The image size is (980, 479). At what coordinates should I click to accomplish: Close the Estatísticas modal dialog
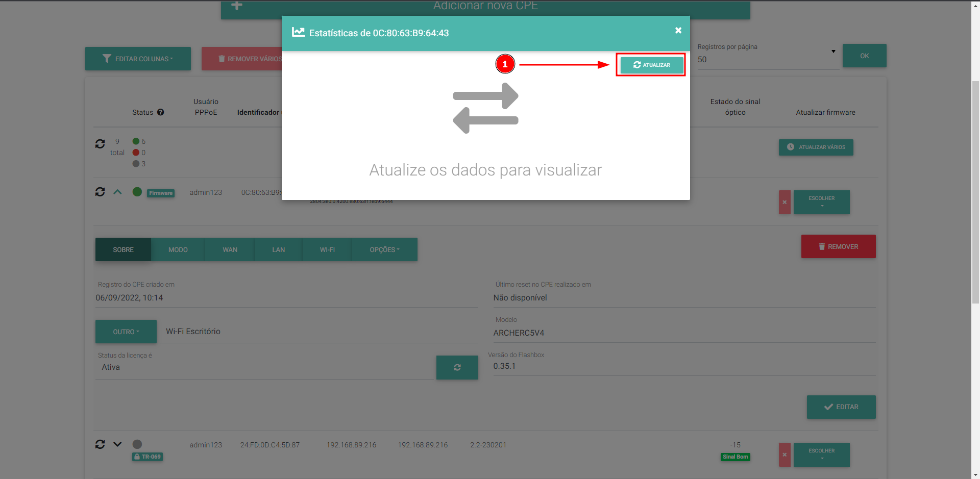coord(678,31)
